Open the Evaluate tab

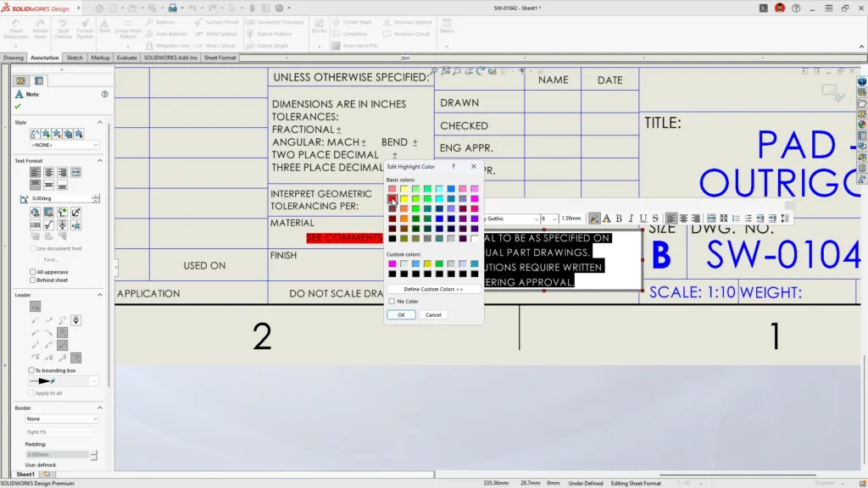(127, 58)
